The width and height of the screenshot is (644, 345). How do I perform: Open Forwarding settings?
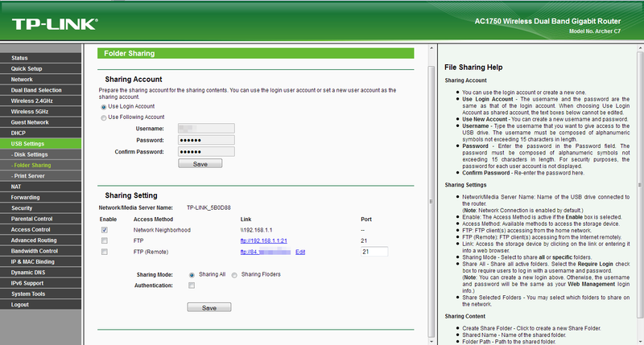tap(41, 197)
